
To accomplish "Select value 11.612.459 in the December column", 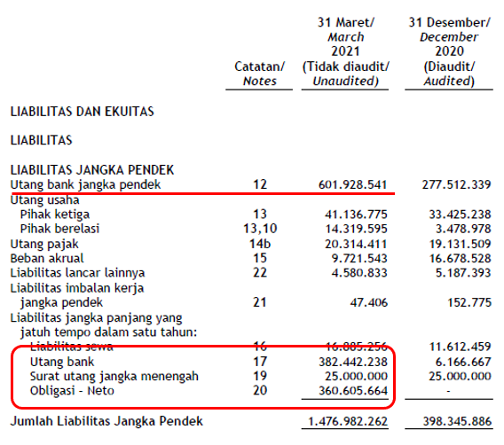I will click(460, 347).
